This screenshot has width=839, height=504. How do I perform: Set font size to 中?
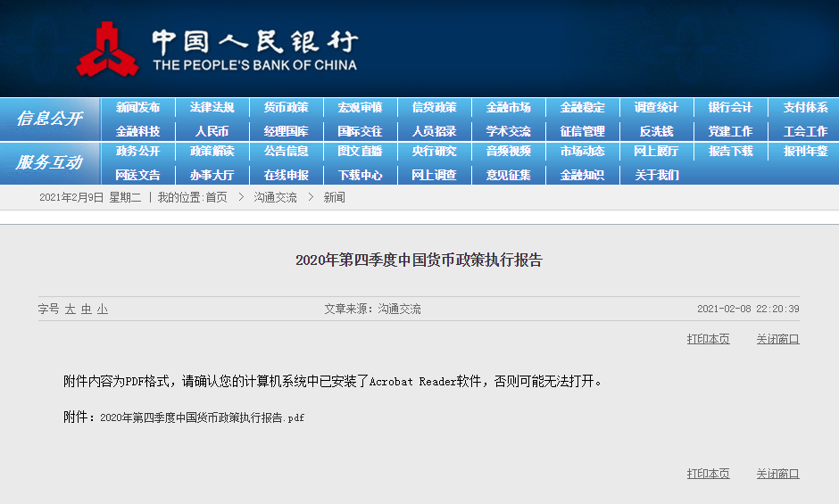tap(87, 310)
